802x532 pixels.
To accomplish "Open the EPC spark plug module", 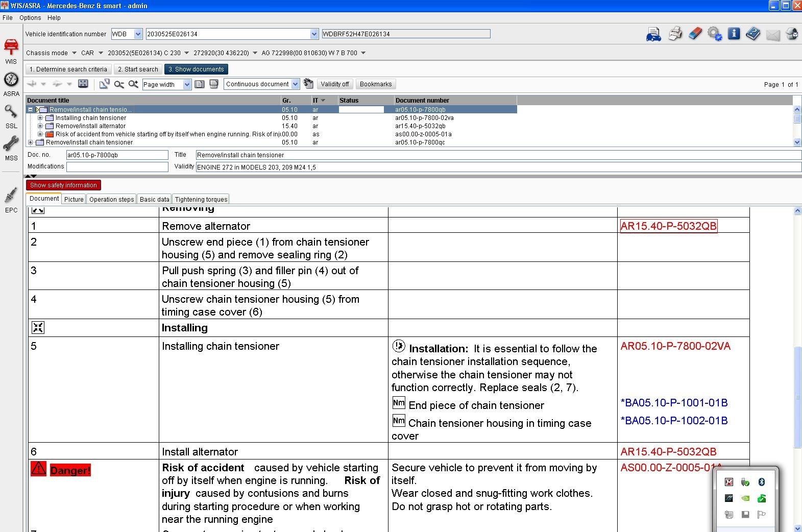I will click(x=11, y=196).
